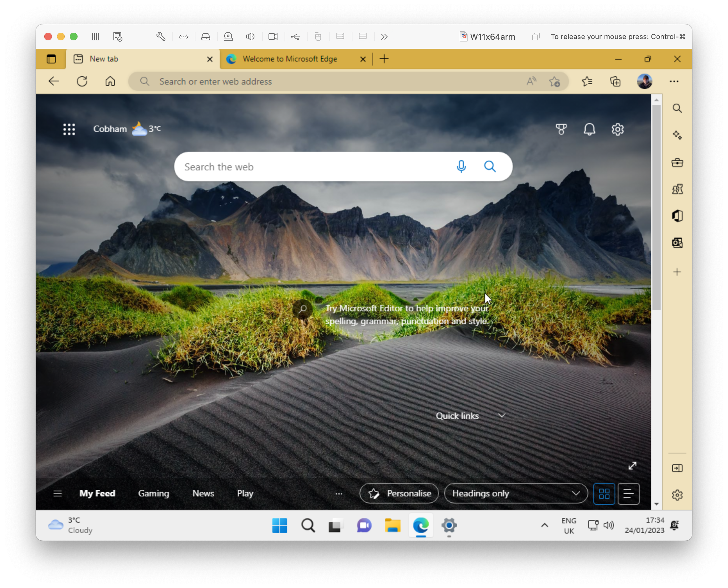Click the Rewards trophy icon
Viewport: 728px width, 588px height.
click(x=561, y=129)
